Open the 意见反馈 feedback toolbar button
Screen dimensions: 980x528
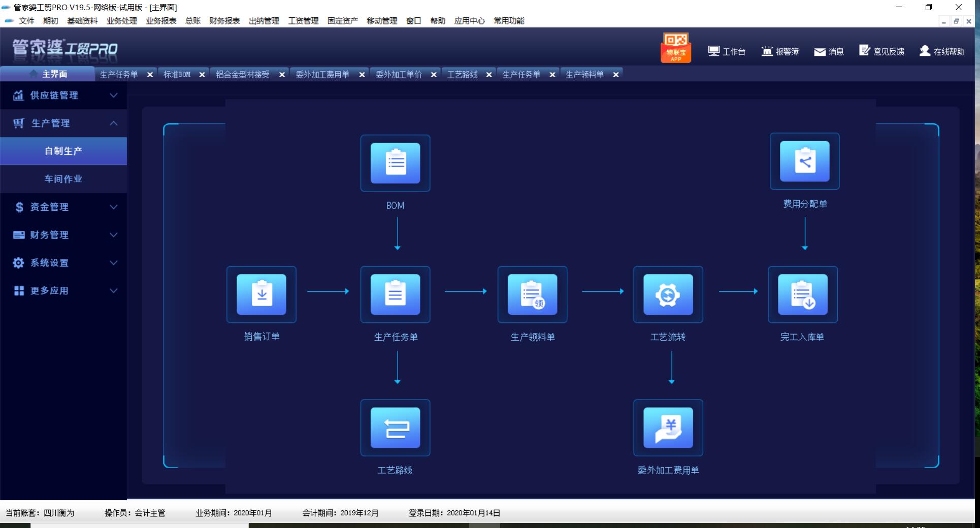click(881, 51)
